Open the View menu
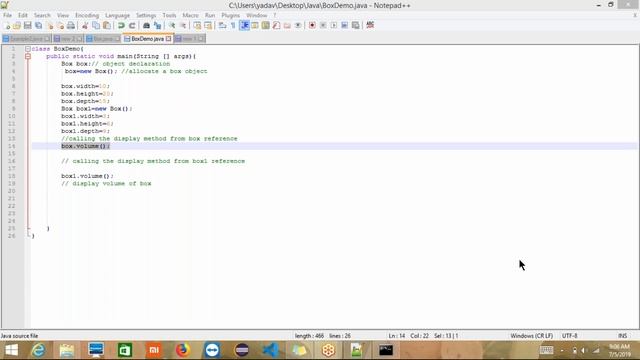The width and height of the screenshot is (640, 360). (x=63, y=15)
